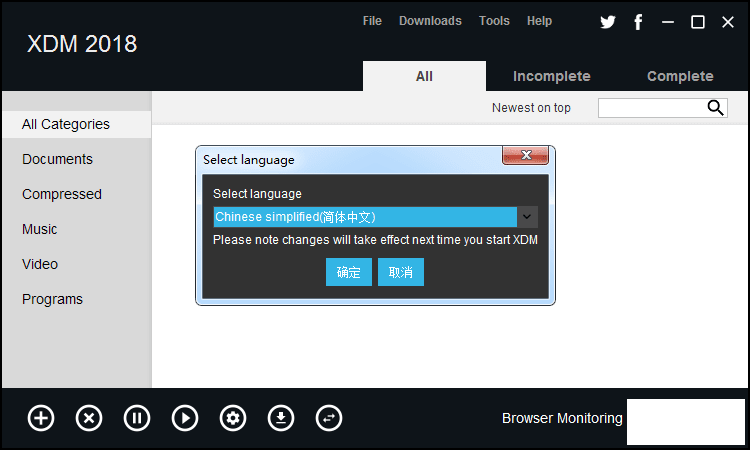Screen dimensions: 750x450
Task: Open the Newest on top sort menu
Action: coord(531,108)
